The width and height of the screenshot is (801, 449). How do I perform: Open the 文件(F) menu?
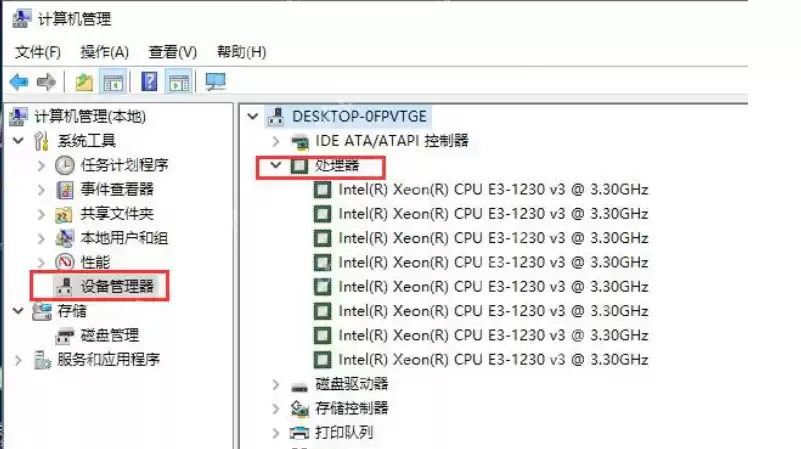coord(38,51)
